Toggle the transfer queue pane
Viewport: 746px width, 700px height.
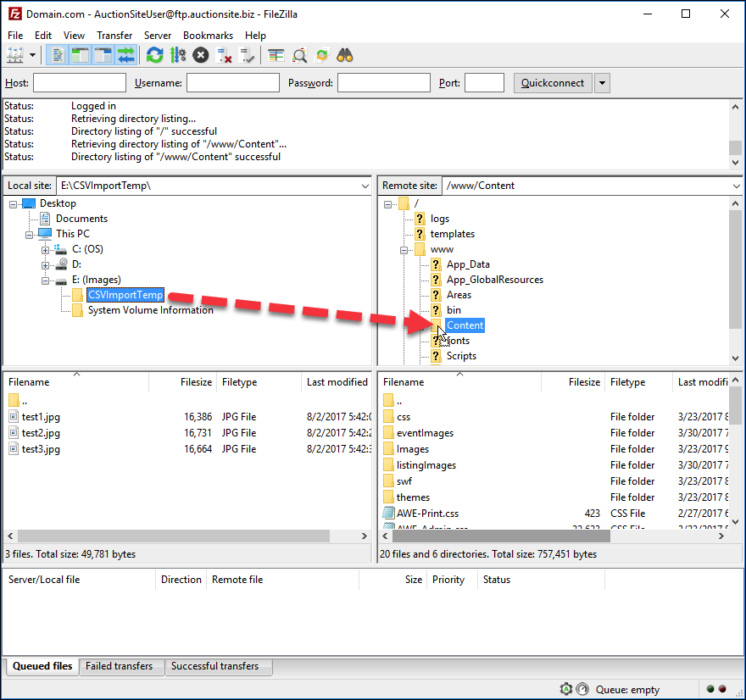point(125,54)
